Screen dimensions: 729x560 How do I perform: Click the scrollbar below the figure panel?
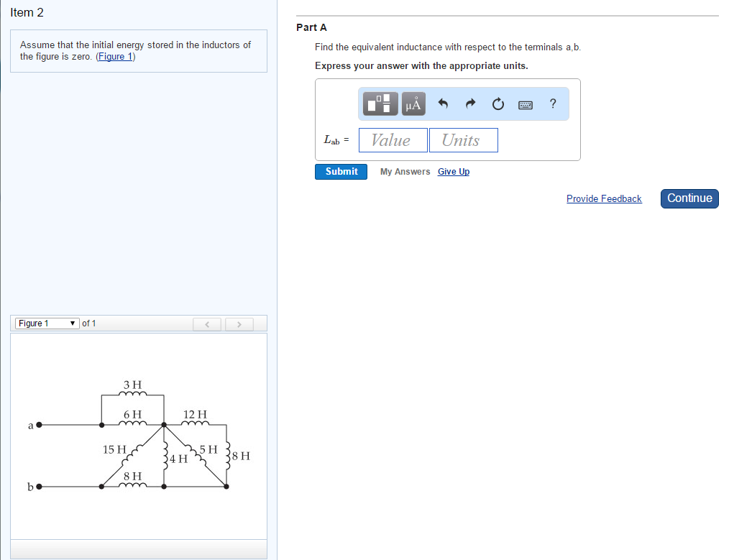tap(138, 550)
